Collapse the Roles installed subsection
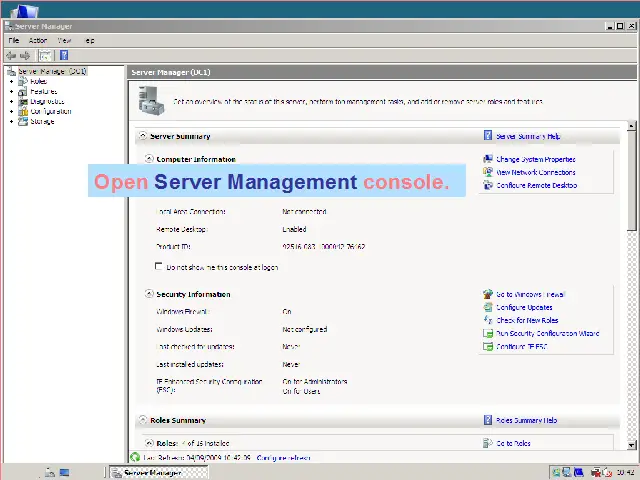The height and width of the screenshot is (480, 640). (149, 443)
